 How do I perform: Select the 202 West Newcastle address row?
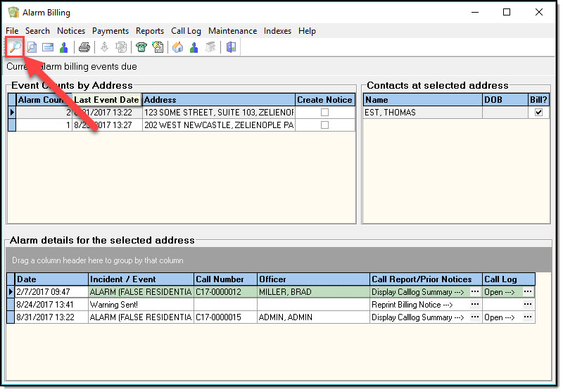(218, 125)
